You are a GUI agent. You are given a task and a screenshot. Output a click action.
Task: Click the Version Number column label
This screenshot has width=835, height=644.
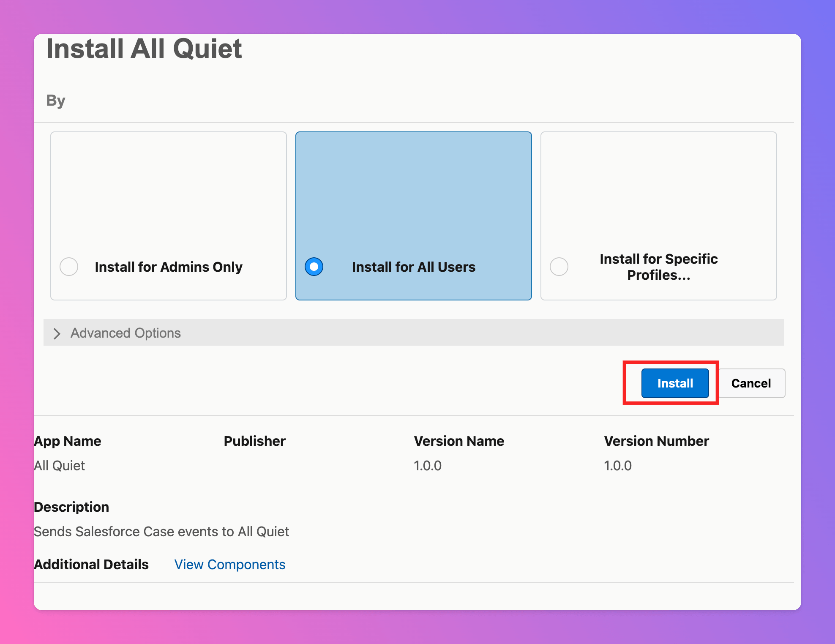[657, 441]
